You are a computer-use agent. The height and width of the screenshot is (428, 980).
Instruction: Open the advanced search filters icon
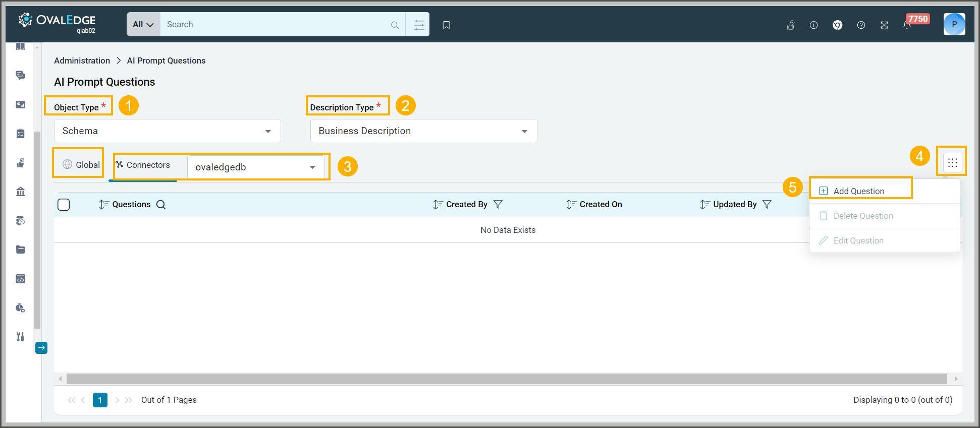click(418, 25)
